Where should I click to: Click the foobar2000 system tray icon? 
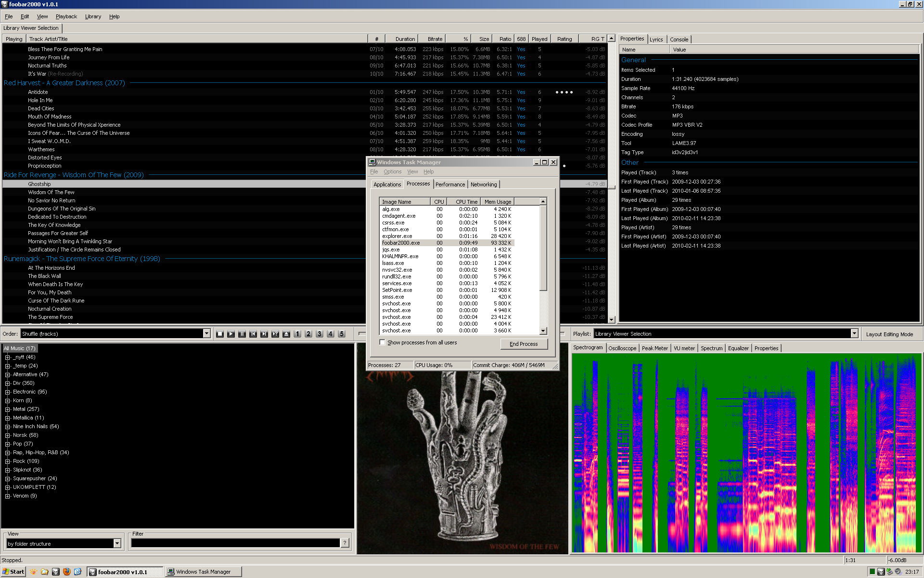[x=881, y=572]
